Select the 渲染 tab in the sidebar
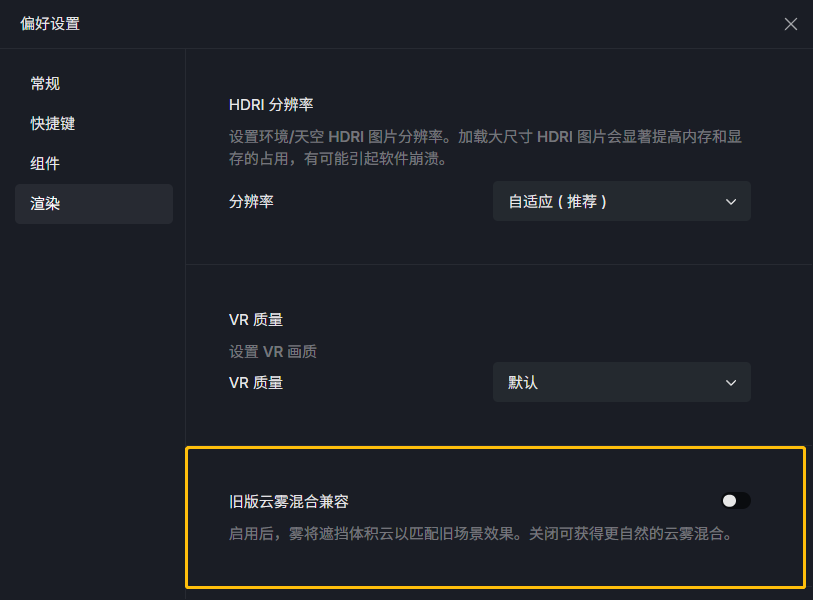Screen dimensions: 813x600 tap(94, 204)
